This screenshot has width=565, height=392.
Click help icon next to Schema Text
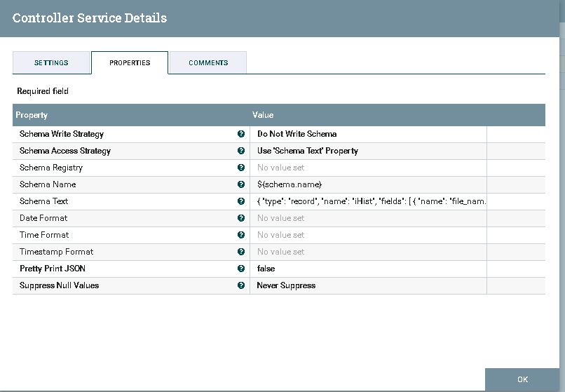tap(241, 201)
